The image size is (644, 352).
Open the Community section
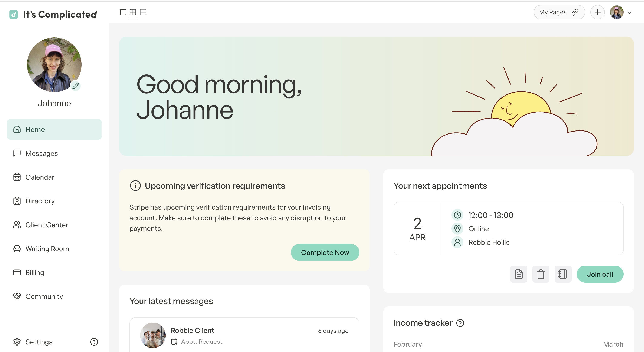point(44,296)
